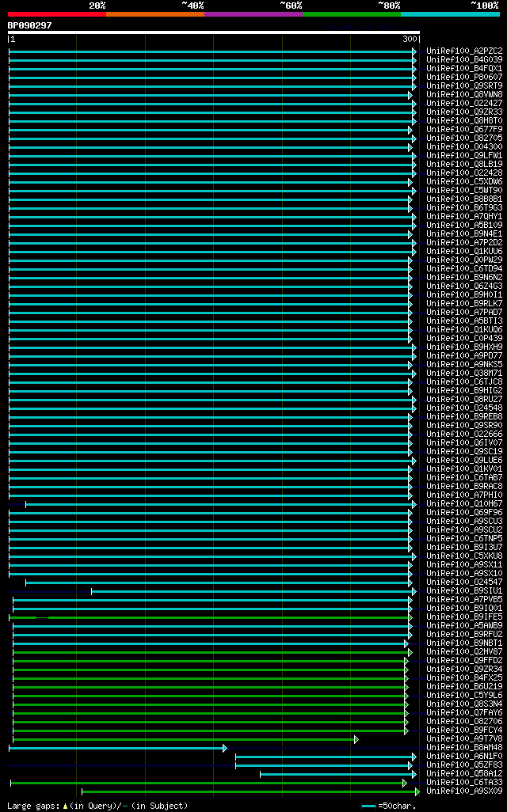
Task: Select the BP090297 query title
Action: click(29, 25)
